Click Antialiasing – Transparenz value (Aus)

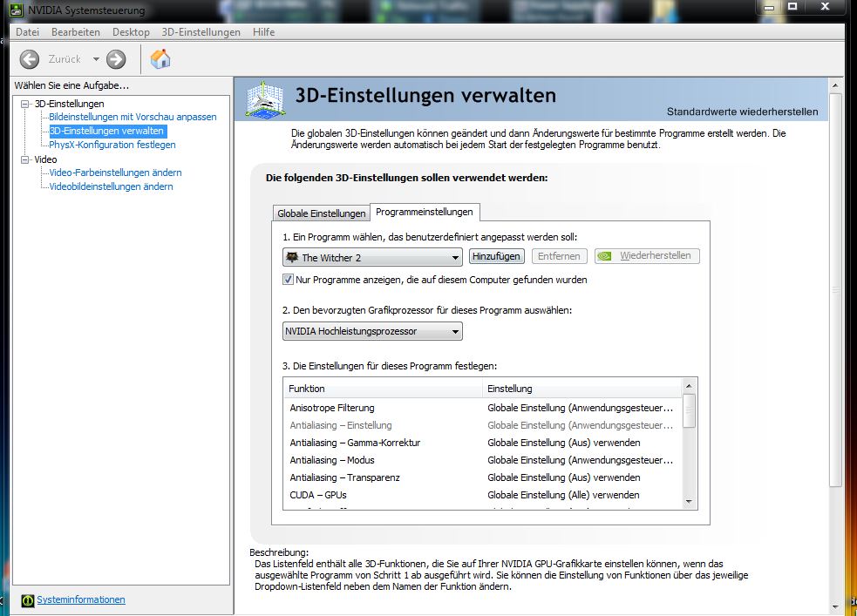[x=563, y=477]
